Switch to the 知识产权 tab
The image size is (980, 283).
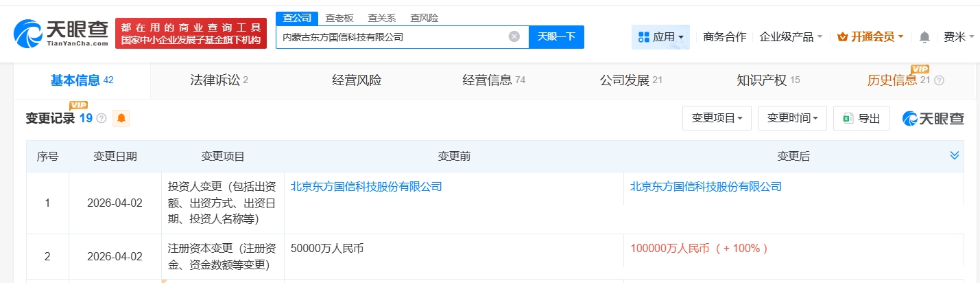point(765,80)
